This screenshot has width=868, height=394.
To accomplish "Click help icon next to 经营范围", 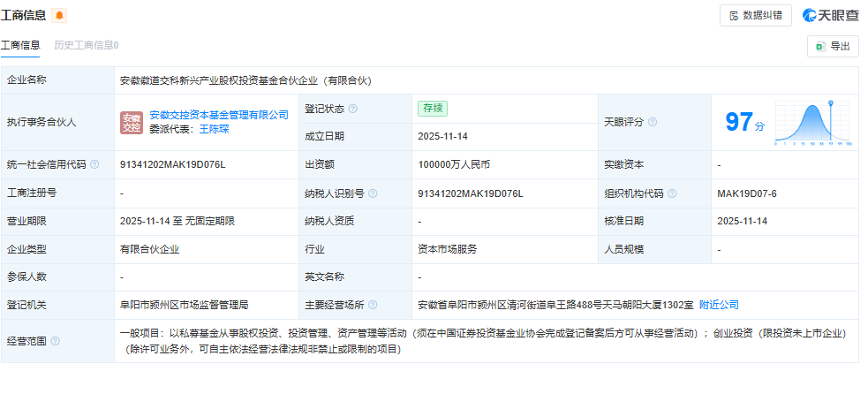I will pyautogui.click(x=56, y=341).
